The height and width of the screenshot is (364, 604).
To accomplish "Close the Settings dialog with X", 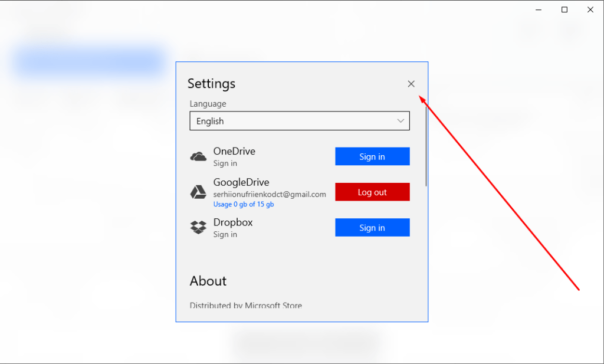I will 411,84.
